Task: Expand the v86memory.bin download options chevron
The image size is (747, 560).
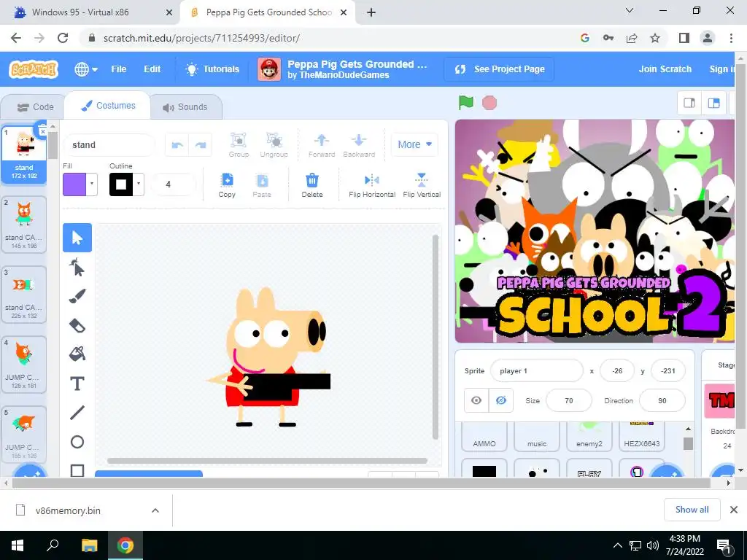Action: pos(155,510)
